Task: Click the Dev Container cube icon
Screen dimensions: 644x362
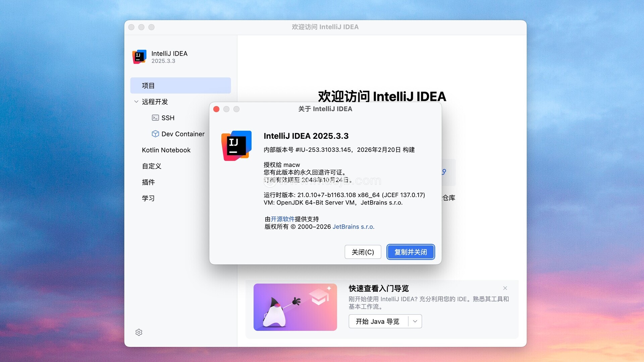Action: 155,134
